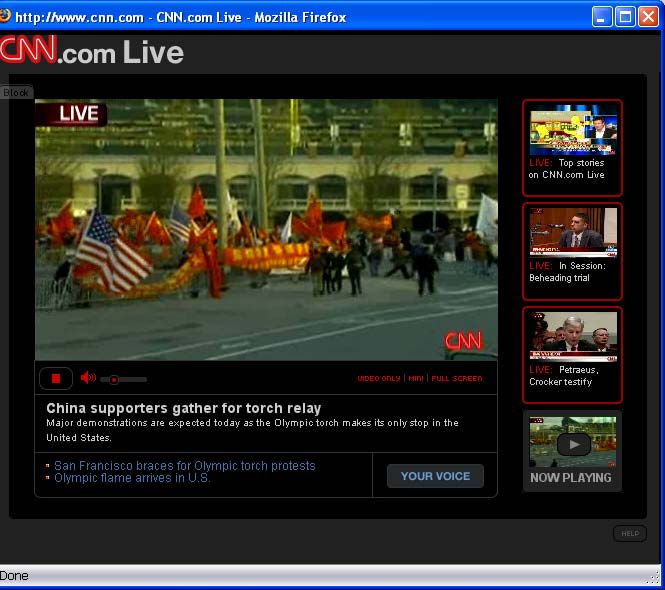Click the Major demonstrations description text
The height and width of the screenshot is (590, 665).
252,430
